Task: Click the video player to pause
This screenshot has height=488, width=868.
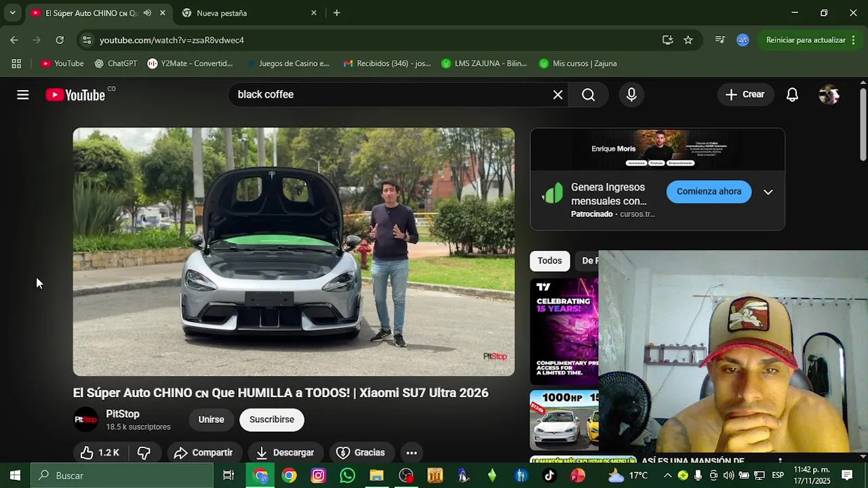Action: click(294, 251)
